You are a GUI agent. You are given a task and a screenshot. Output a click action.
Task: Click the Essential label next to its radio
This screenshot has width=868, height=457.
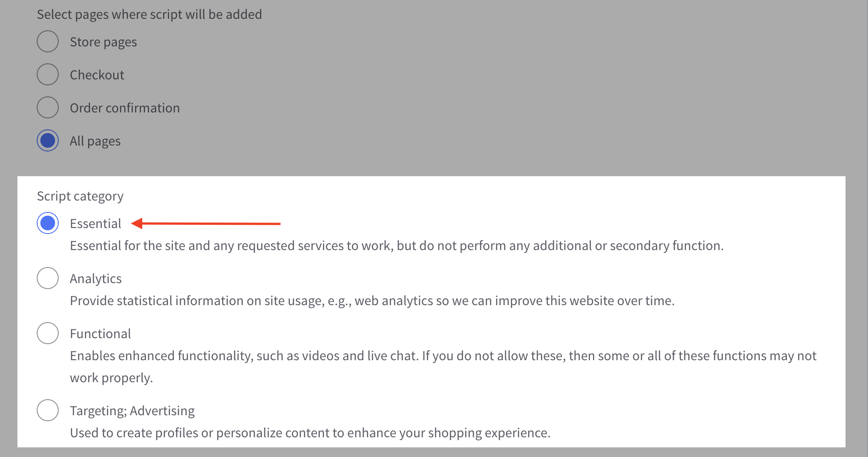95,223
